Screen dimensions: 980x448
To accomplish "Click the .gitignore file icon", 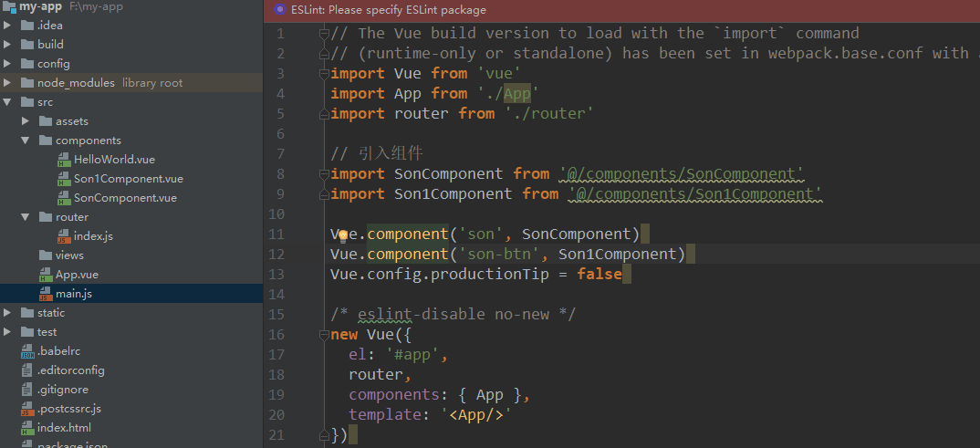I will point(26,390).
